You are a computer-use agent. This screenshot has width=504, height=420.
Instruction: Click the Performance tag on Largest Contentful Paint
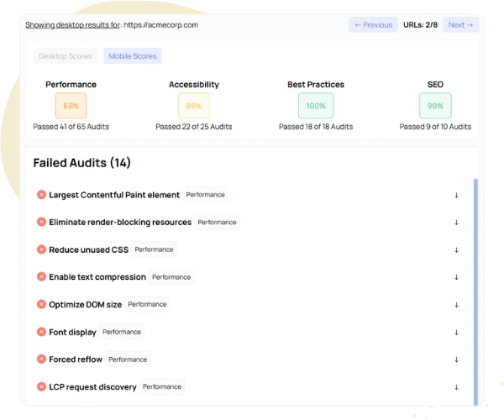click(206, 195)
